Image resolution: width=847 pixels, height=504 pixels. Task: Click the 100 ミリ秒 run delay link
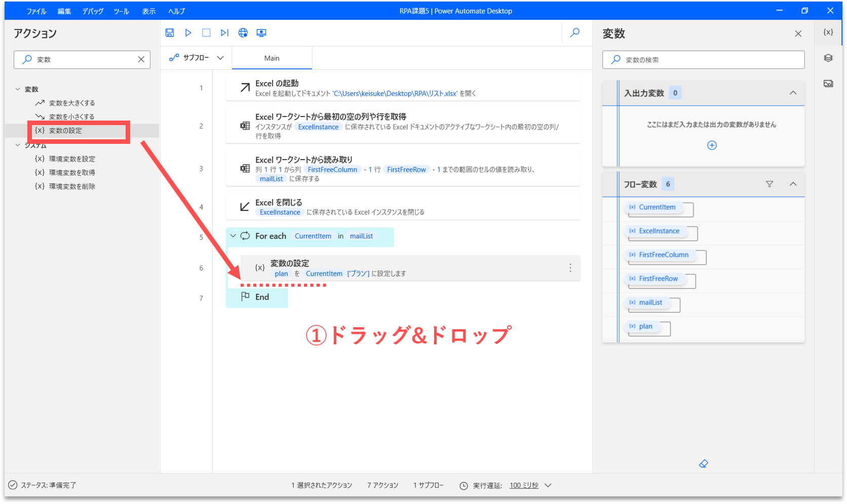[x=524, y=485]
